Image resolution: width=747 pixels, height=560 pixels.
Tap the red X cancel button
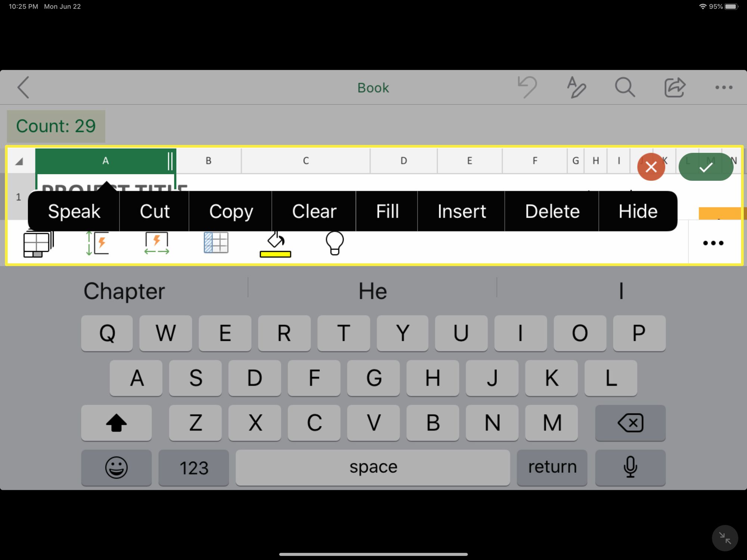click(x=652, y=167)
